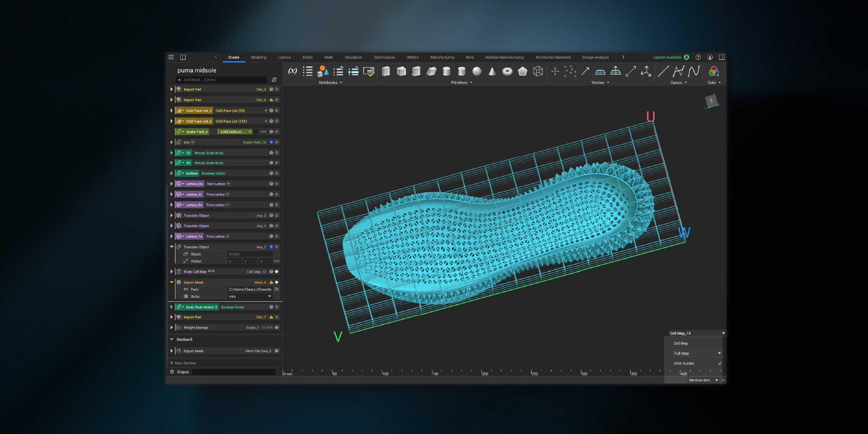The height and width of the screenshot is (434, 868).
Task: Click the view orientation cube
Action: tap(711, 101)
